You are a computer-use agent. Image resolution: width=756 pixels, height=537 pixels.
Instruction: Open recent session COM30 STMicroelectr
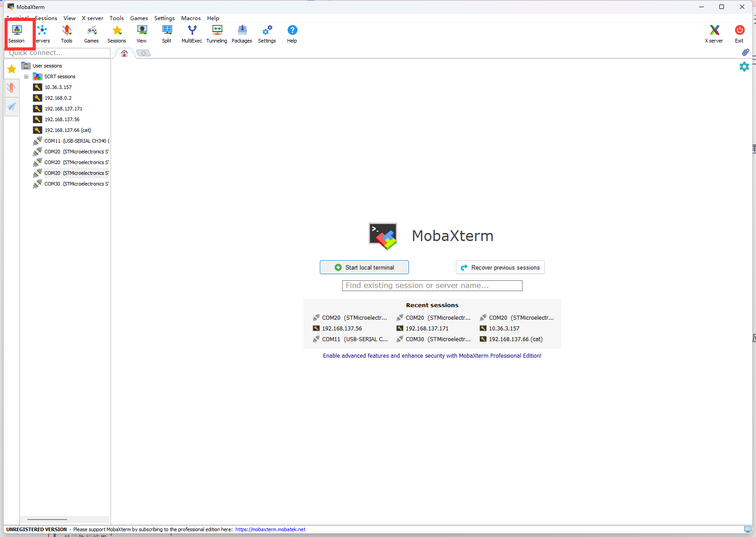click(433, 339)
